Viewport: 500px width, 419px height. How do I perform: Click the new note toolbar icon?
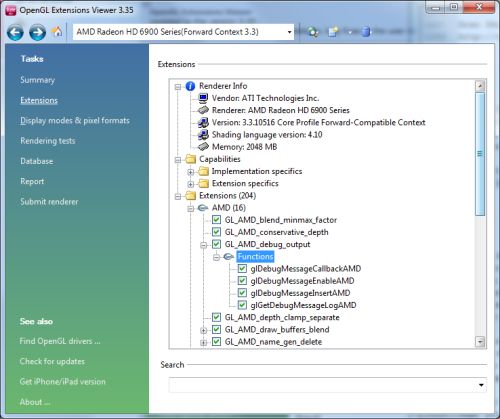coord(333,32)
